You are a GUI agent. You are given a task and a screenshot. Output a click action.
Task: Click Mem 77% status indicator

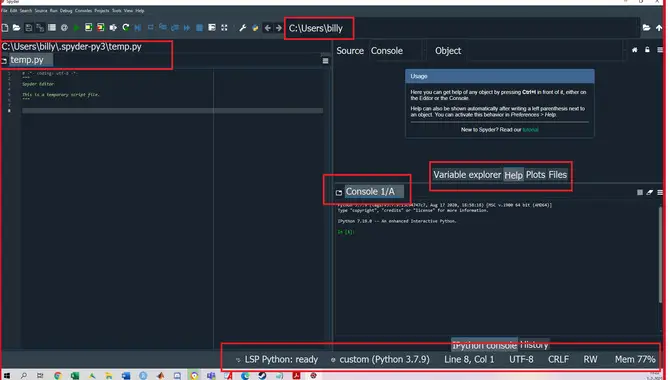[x=635, y=359]
